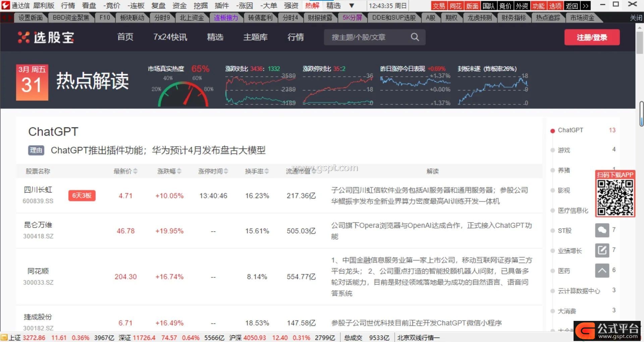This screenshot has width=644, height=342.
Task: Open the chat bubble floating icon
Action: tap(602, 230)
